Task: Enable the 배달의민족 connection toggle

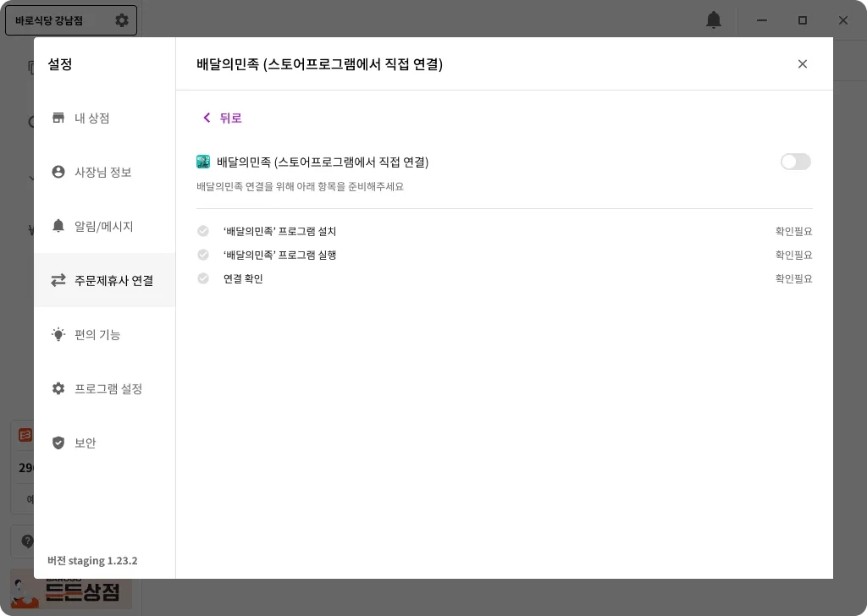Action: coord(796,162)
